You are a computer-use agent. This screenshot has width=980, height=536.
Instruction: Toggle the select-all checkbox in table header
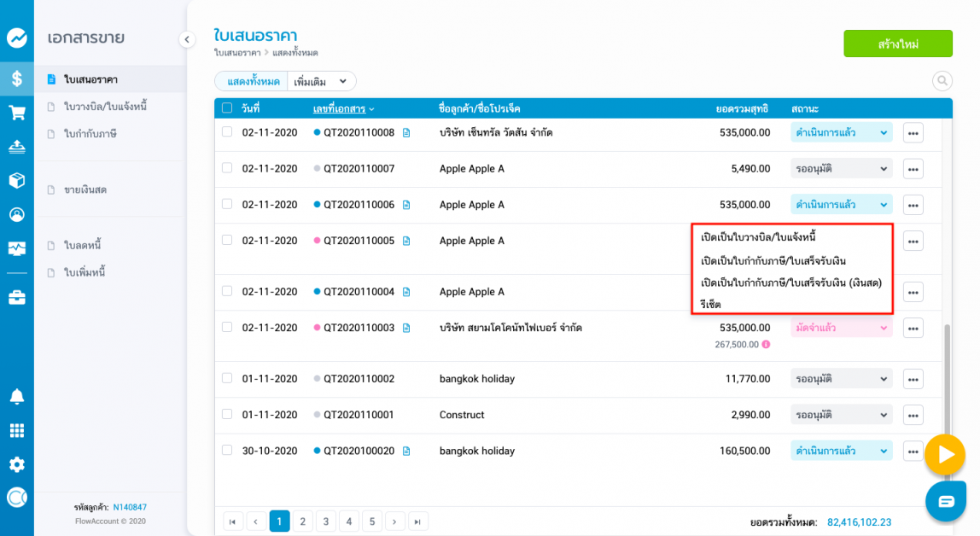(227, 108)
